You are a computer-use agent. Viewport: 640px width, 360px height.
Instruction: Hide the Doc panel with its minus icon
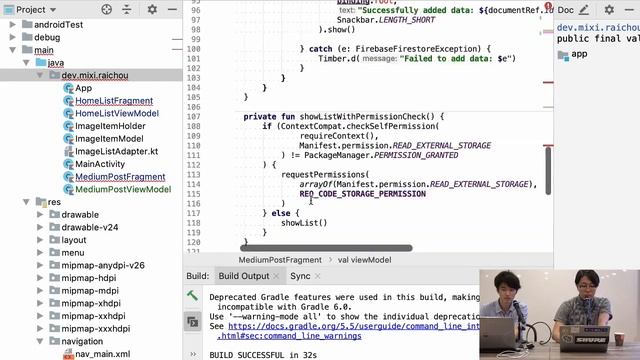tap(629, 9)
